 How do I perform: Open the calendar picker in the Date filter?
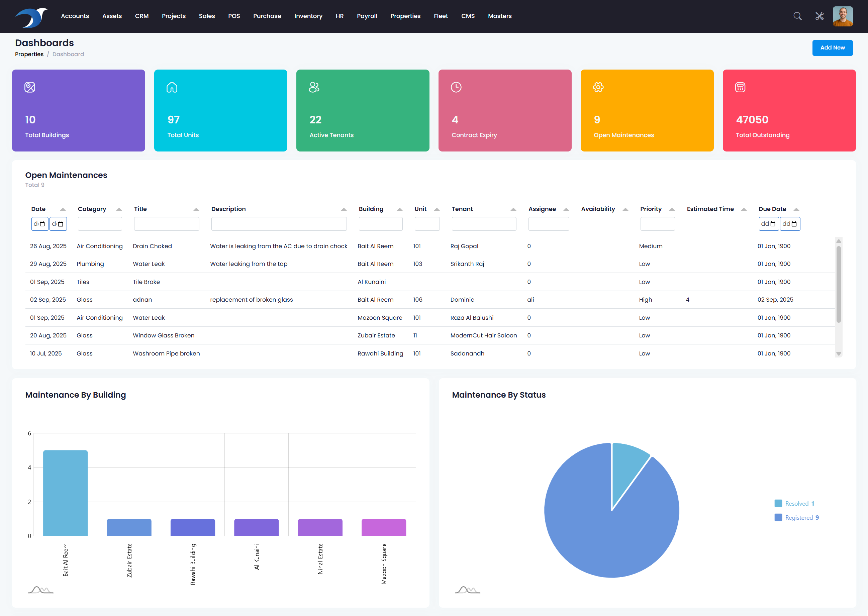[43, 224]
